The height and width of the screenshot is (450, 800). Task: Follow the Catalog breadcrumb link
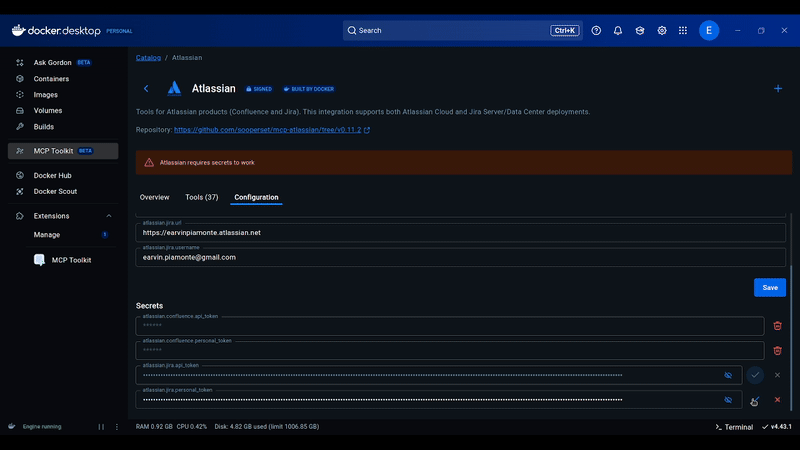click(x=148, y=58)
